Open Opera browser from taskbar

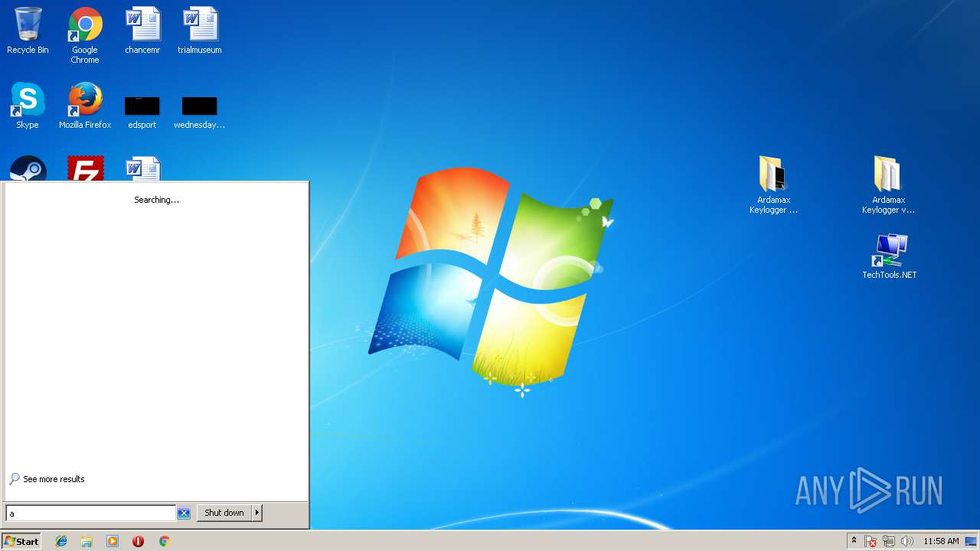[x=138, y=541]
